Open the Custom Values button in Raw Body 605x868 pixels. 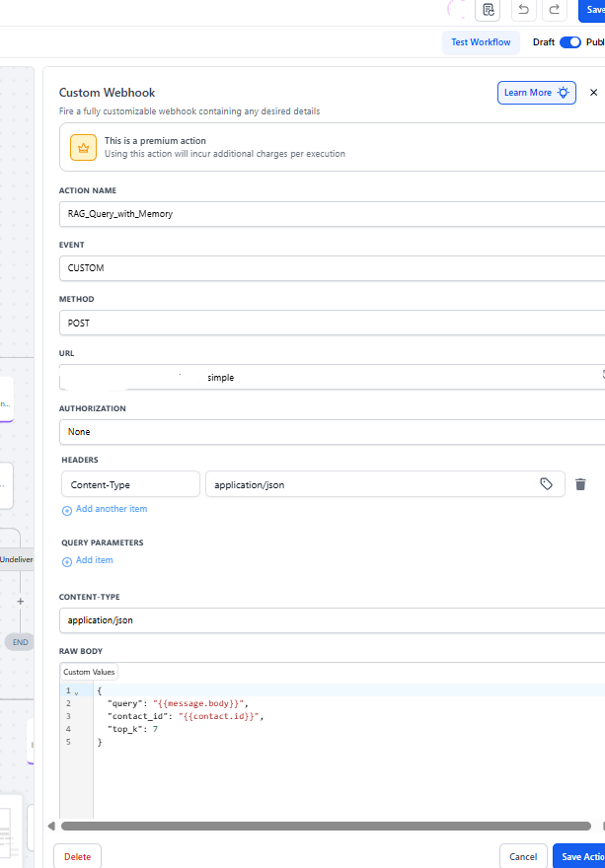89,672
